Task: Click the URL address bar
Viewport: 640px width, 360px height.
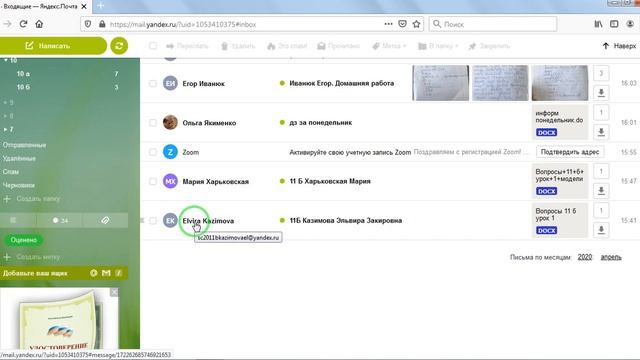Action: tap(245, 24)
